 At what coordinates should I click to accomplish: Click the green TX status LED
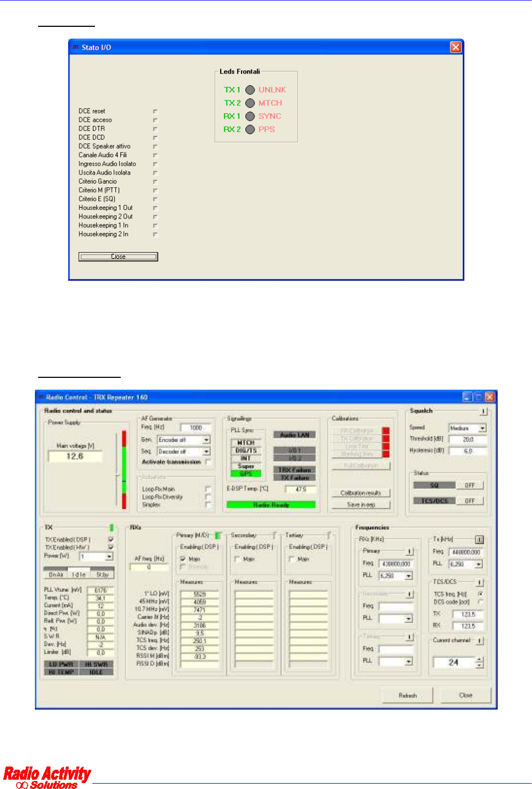(x=112, y=528)
